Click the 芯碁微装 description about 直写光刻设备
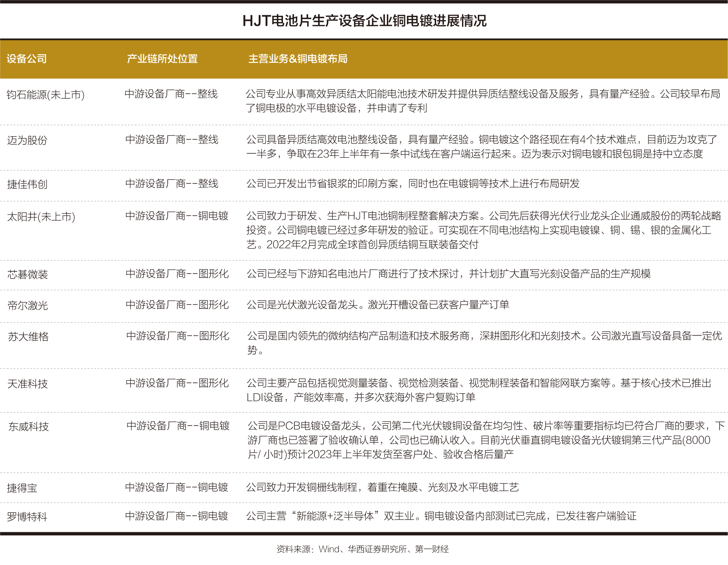The width and height of the screenshot is (728, 565). tap(449, 274)
